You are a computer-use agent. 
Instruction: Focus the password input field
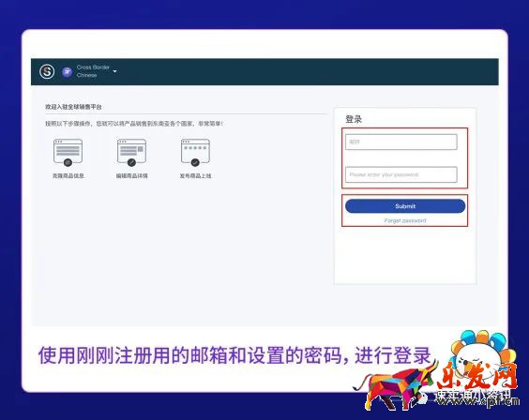[x=401, y=174]
